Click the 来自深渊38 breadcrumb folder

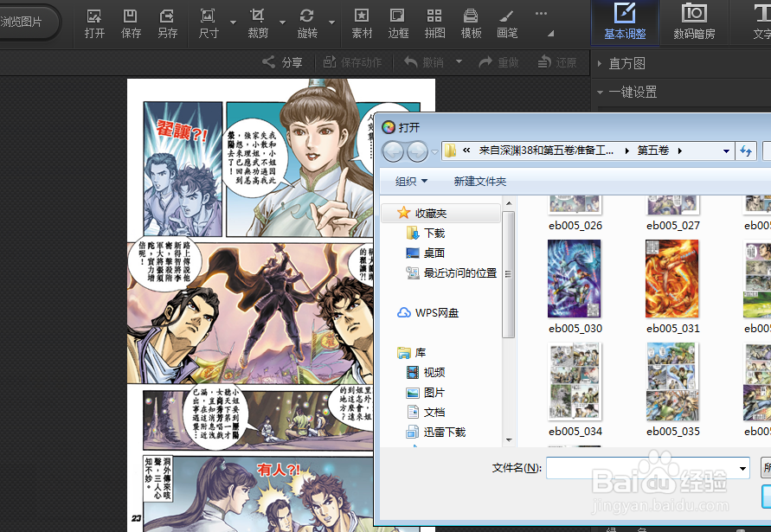tap(546, 151)
